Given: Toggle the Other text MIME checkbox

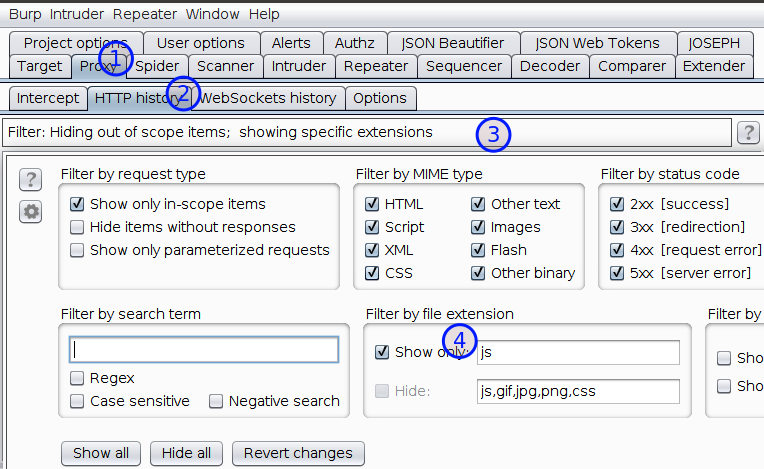Looking at the screenshot, I should [x=478, y=204].
